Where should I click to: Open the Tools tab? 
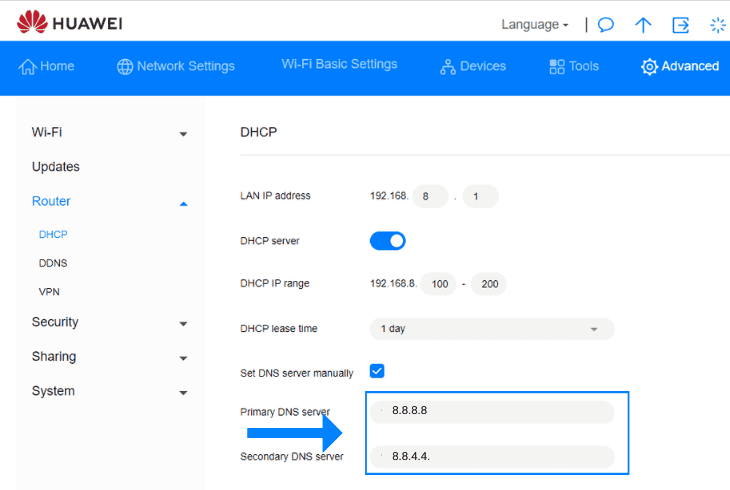[574, 66]
